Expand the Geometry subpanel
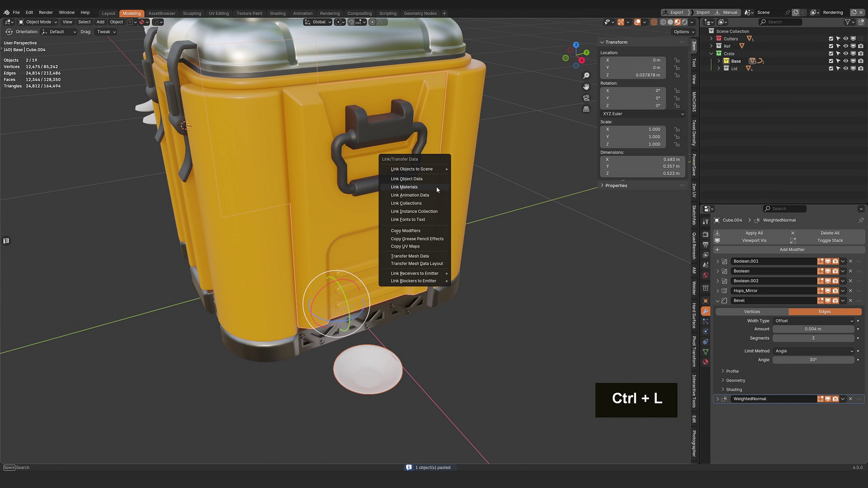 tap(723, 380)
